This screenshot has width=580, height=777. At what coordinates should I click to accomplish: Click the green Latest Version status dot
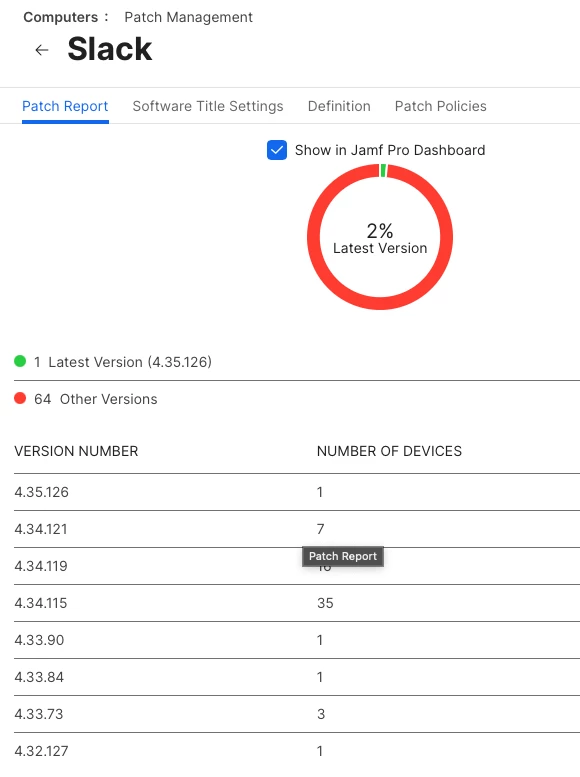click(20, 361)
